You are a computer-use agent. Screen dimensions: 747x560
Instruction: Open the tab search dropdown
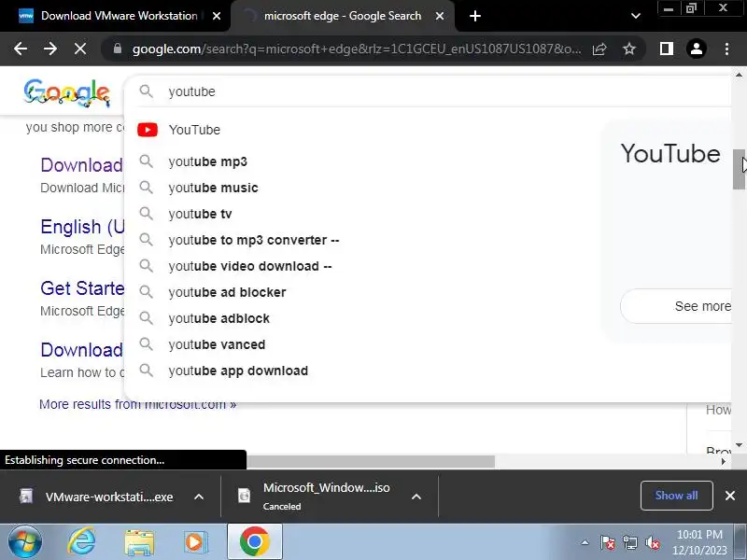pos(636,16)
